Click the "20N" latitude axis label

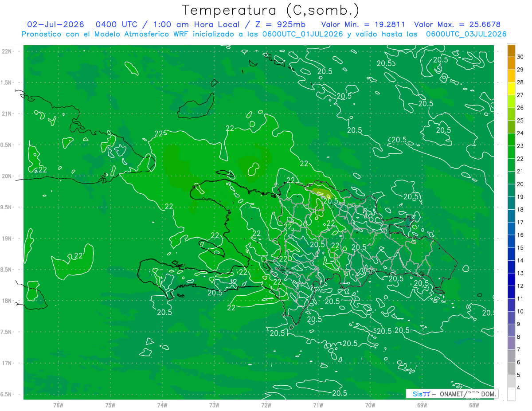(7, 176)
